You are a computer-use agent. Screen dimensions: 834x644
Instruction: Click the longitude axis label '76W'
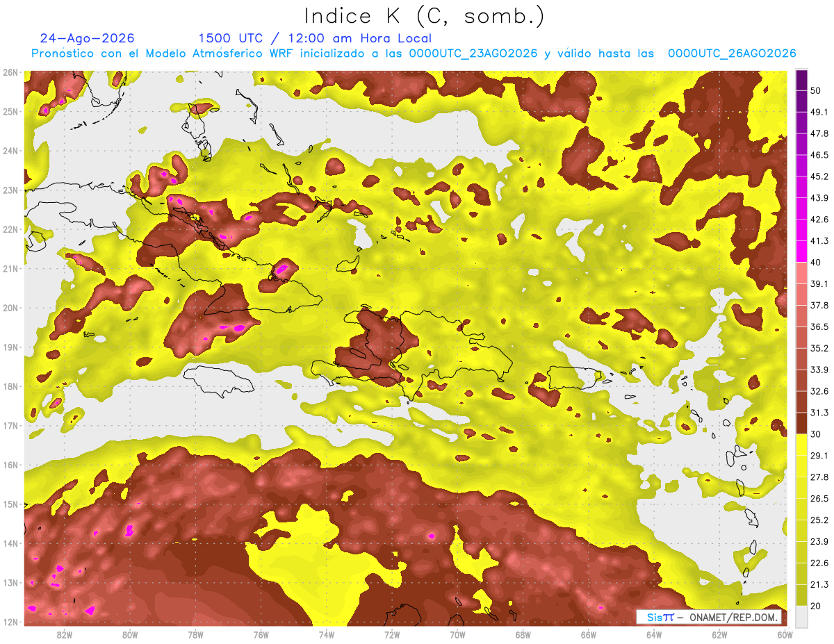(x=261, y=634)
